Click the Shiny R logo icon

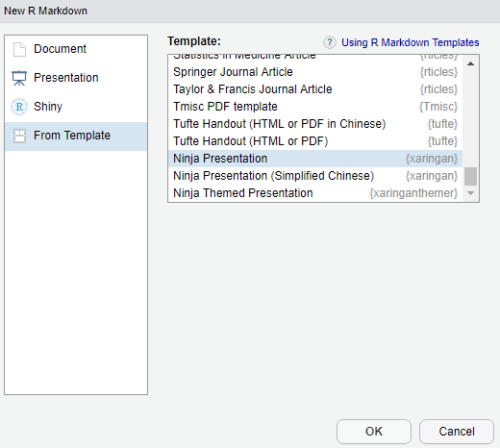19,107
